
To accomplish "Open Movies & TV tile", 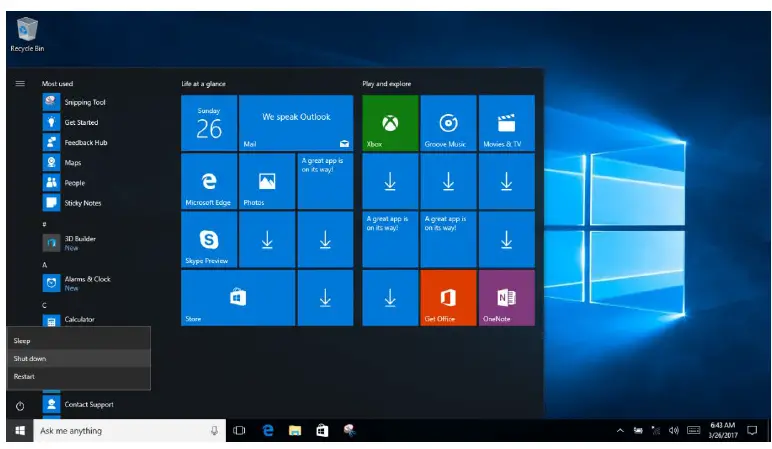I will coord(507,123).
